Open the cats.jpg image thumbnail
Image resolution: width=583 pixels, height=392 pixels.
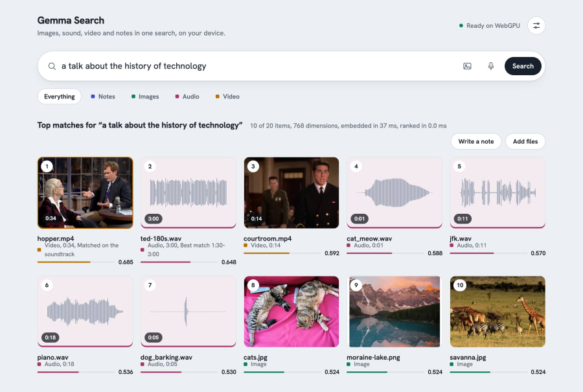point(291,312)
